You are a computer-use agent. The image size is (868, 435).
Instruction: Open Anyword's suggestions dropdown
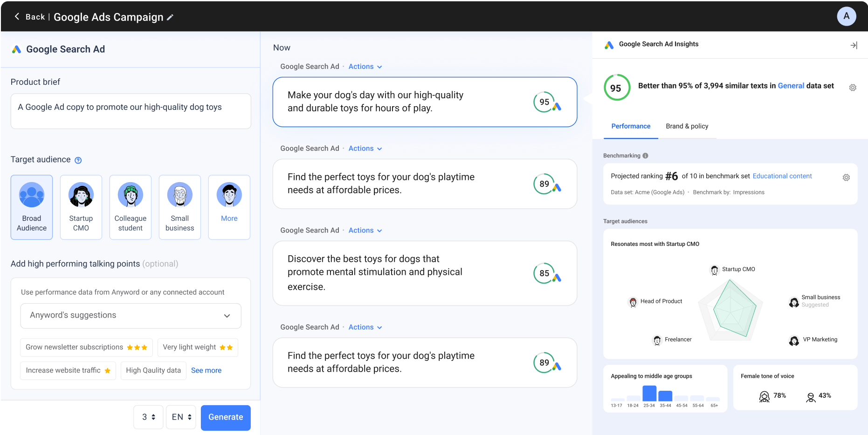(x=131, y=315)
